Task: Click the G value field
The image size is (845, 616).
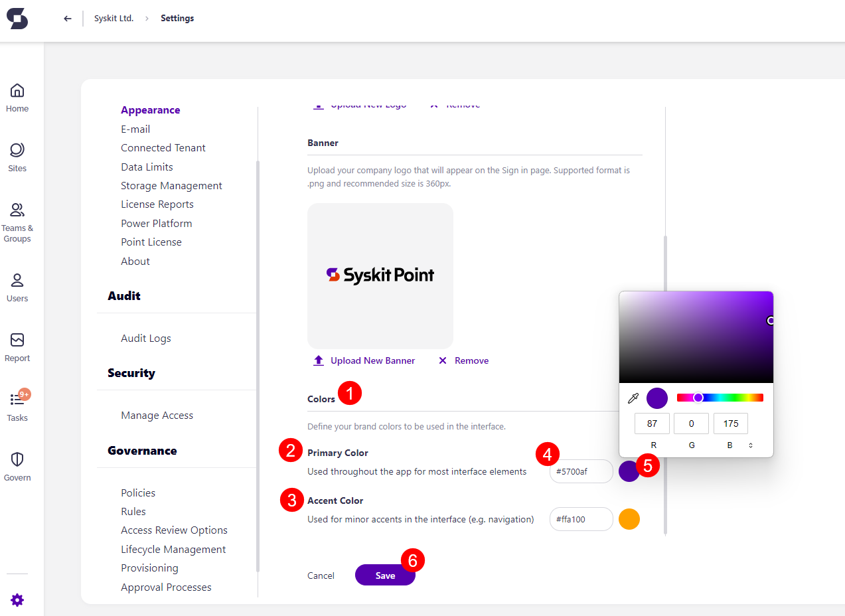Action: click(x=691, y=424)
